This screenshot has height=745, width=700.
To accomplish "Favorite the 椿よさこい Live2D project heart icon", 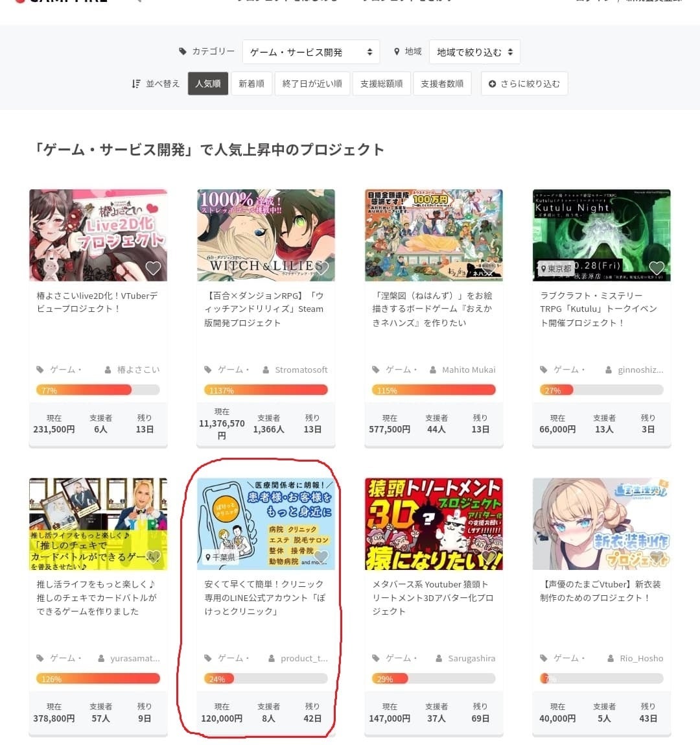I will pos(153,268).
